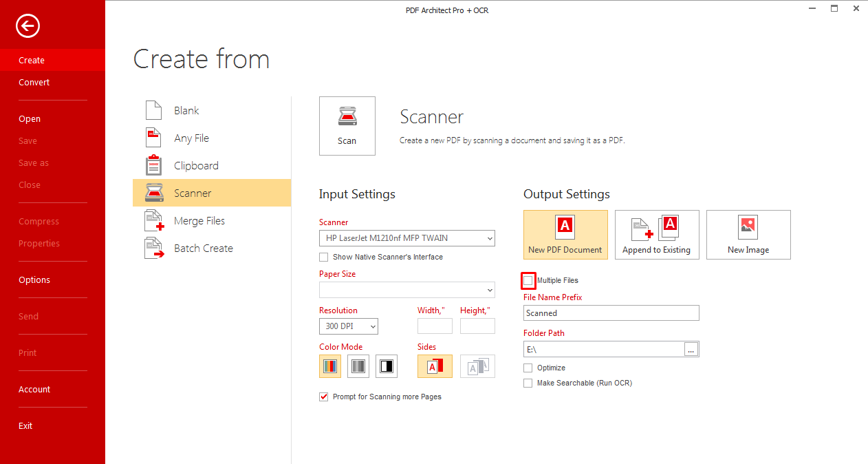The width and height of the screenshot is (868, 464).
Task: Click the greyed-out Compress item
Action: click(x=52, y=221)
